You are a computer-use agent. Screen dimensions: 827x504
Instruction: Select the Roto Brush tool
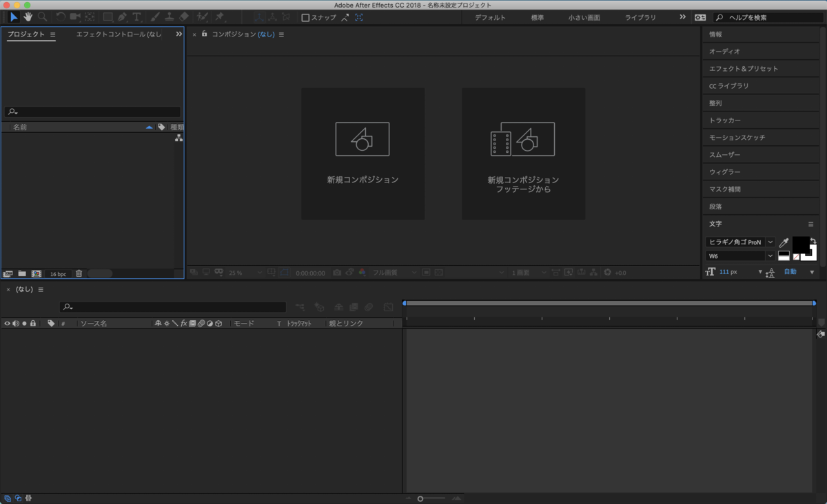click(x=202, y=17)
